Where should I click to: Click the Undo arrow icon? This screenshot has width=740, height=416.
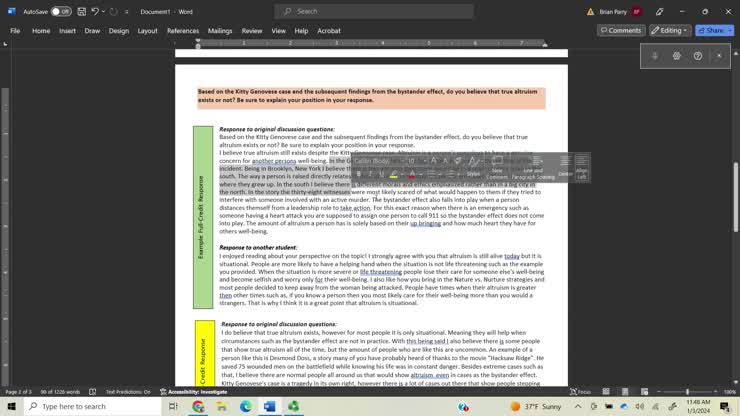click(x=97, y=11)
